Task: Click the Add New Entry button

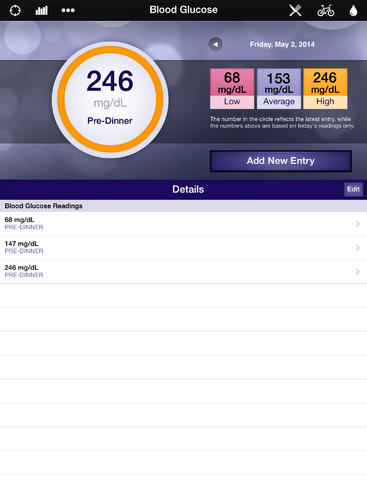Action: tap(281, 161)
